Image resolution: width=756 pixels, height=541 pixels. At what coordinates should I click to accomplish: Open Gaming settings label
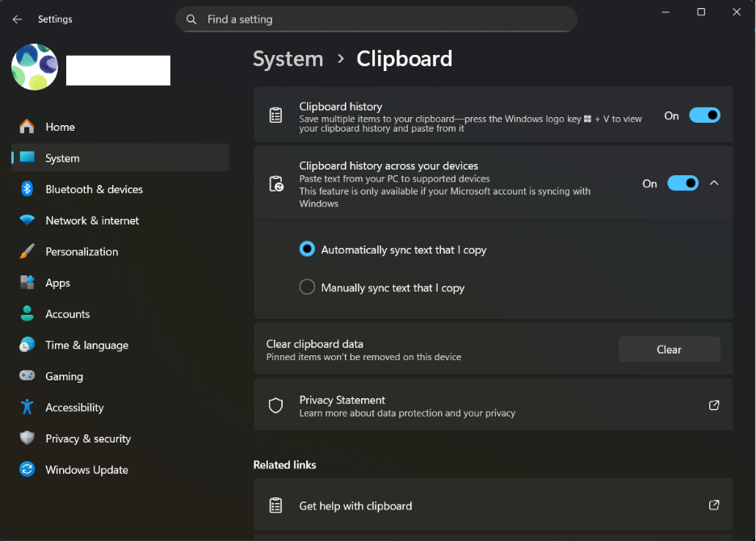tap(64, 376)
